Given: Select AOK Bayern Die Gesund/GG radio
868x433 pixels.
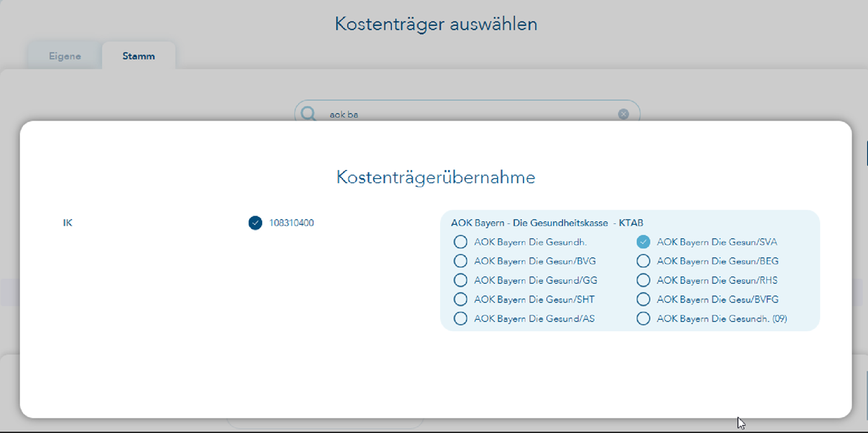Looking at the screenshot, I should 460,280.
